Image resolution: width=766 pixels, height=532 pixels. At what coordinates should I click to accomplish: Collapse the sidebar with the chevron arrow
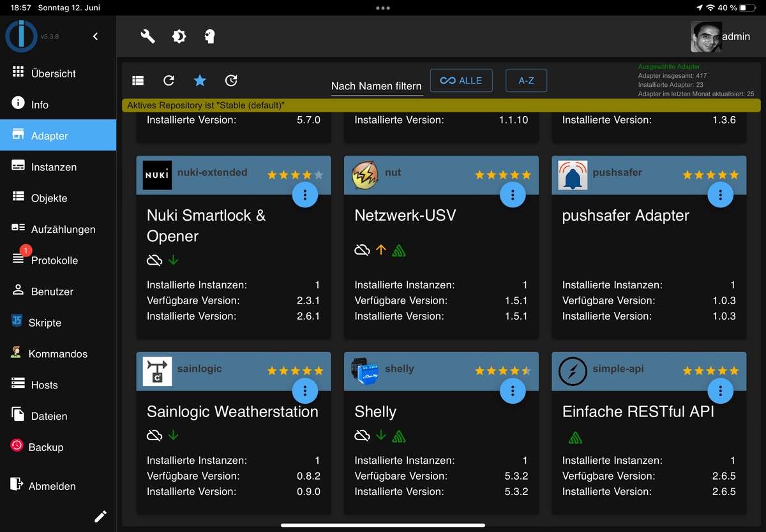point(96,36)
